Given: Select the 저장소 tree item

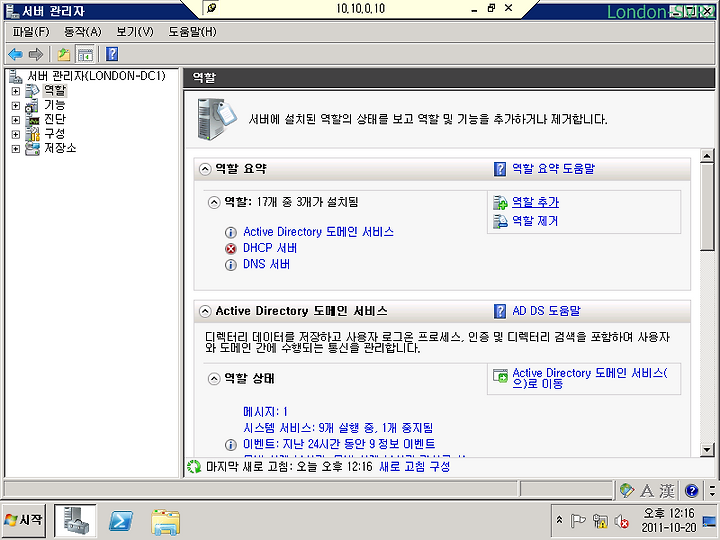Looking at the screenshot, I should 60,148.
